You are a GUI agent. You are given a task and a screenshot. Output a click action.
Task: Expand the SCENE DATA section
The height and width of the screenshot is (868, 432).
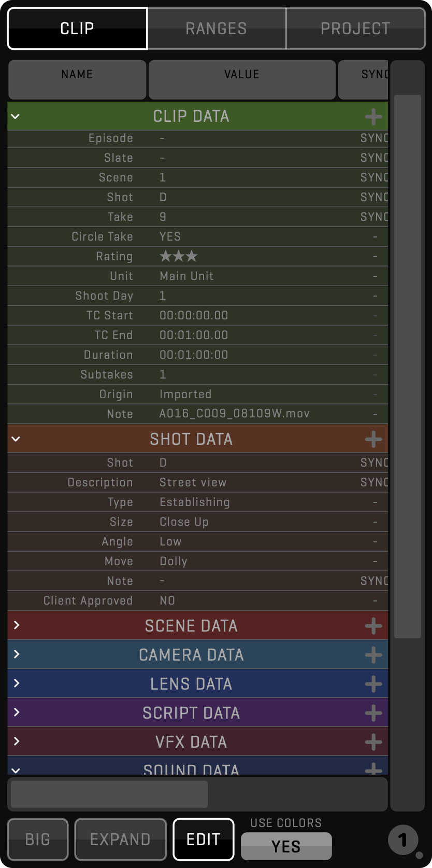[17, 625]
